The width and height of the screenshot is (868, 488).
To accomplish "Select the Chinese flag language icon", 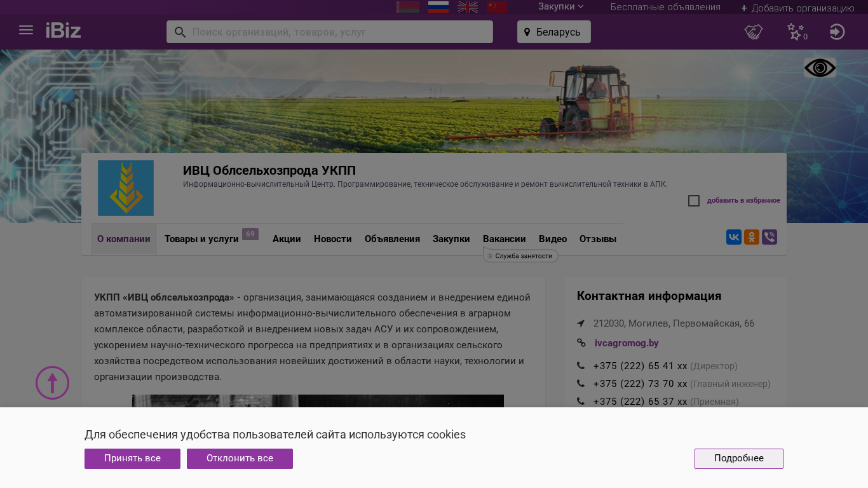I will 497,7.
